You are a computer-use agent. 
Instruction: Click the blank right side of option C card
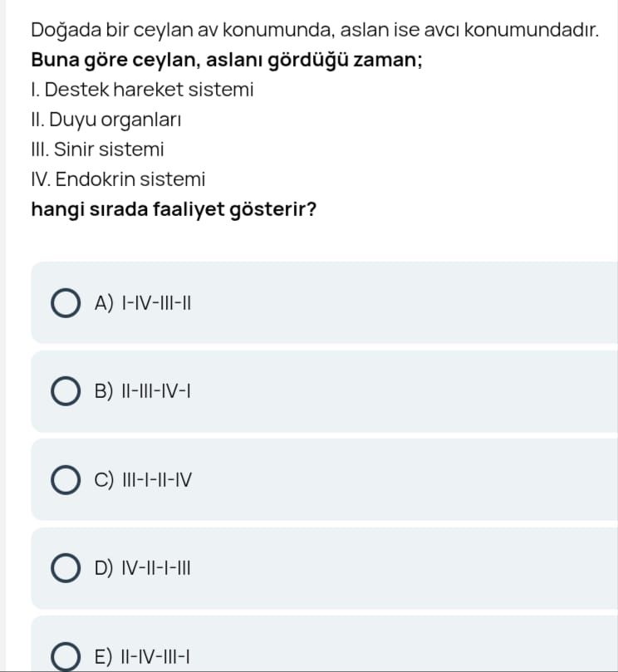(457, 480)
